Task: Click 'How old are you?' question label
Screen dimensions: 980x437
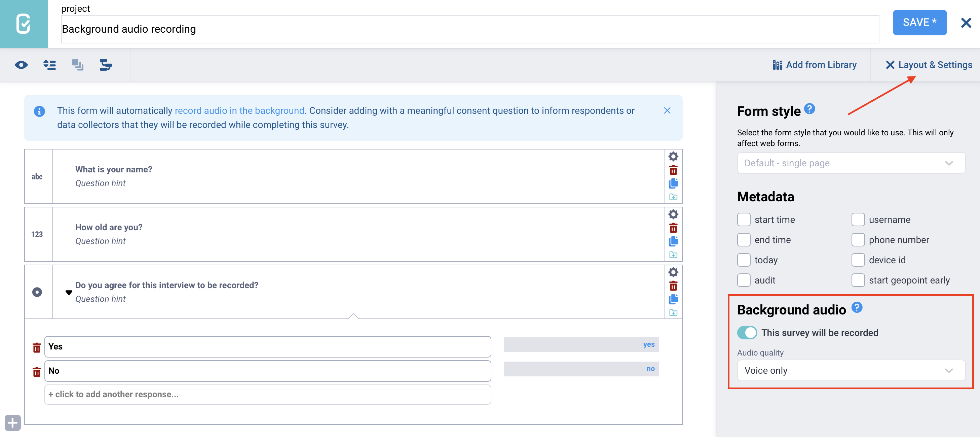Action: coord(108,228)
